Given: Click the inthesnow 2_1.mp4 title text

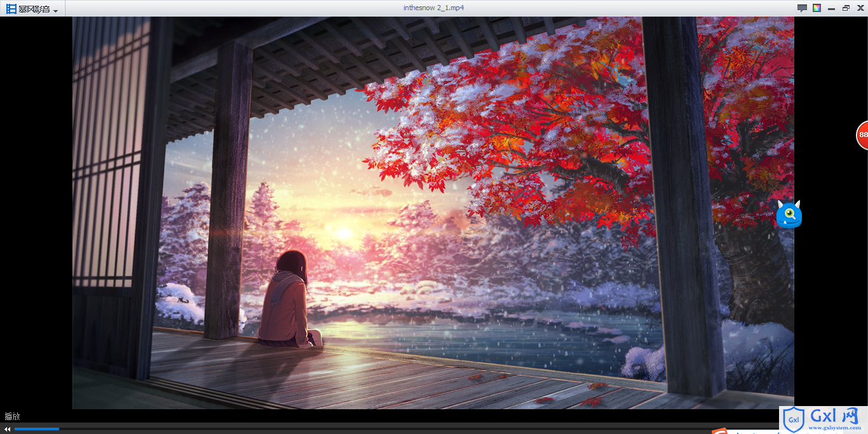Looking at the screenshot, I should pyautogui.click(x=434, y=8).
